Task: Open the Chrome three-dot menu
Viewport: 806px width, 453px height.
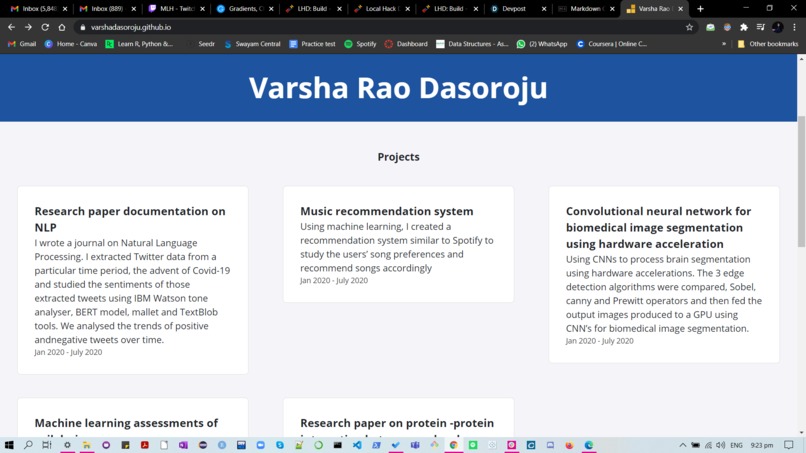Action: pos(794,27)
